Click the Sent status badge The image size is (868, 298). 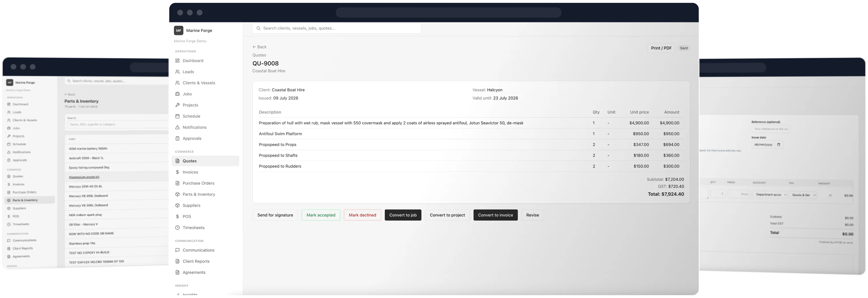pos(684,48)
